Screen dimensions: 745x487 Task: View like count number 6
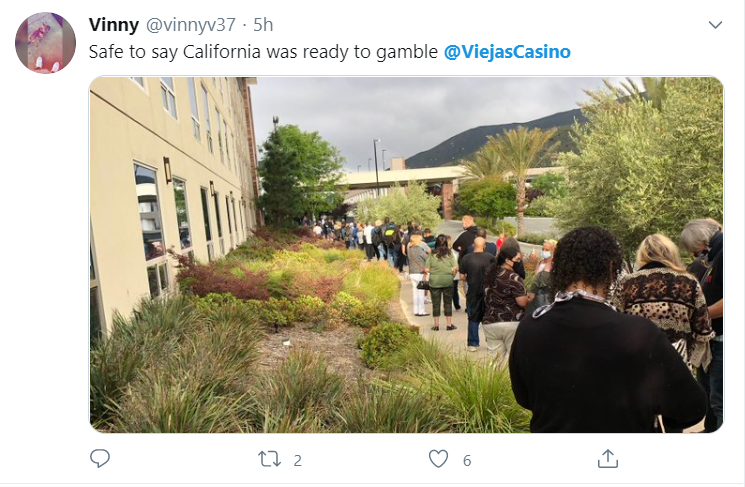467,460
